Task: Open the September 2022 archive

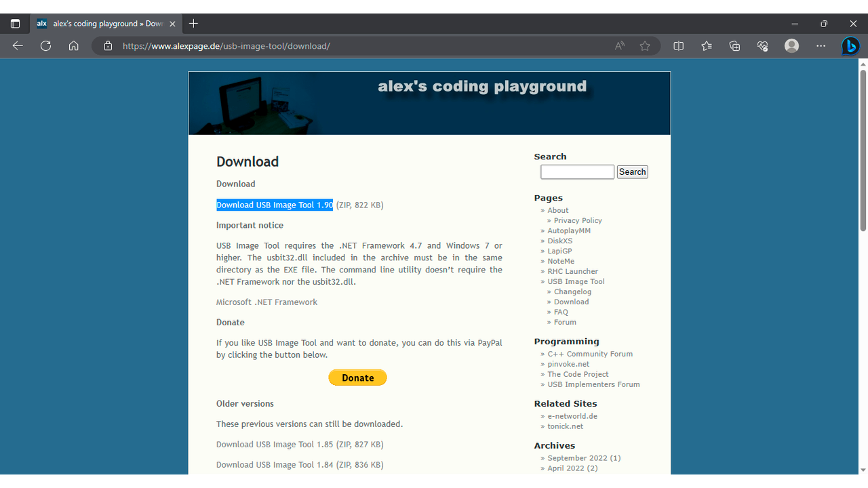Action: (x=584, y=459)
